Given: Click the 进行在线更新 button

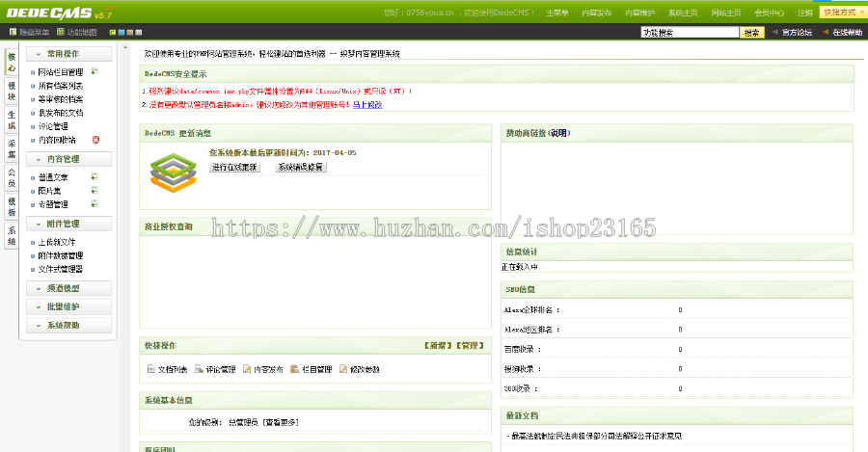Looking at the screenshot, I should coord(234,167).
